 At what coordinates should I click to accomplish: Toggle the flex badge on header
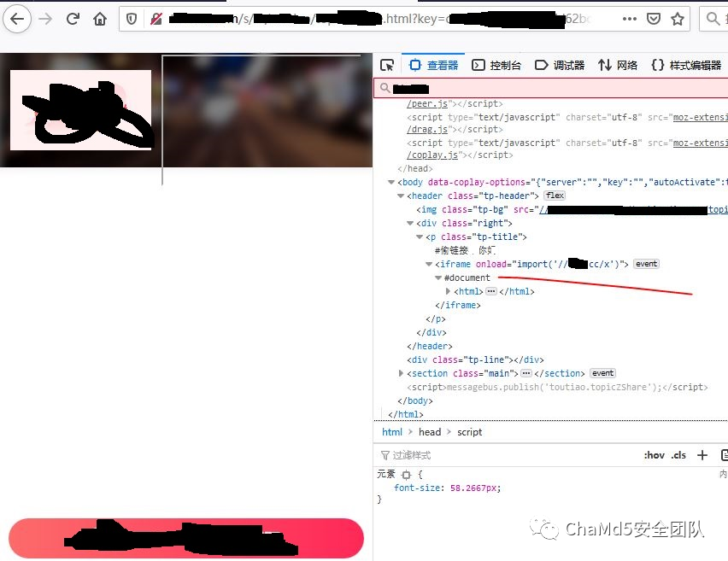(x=555, y=196)
